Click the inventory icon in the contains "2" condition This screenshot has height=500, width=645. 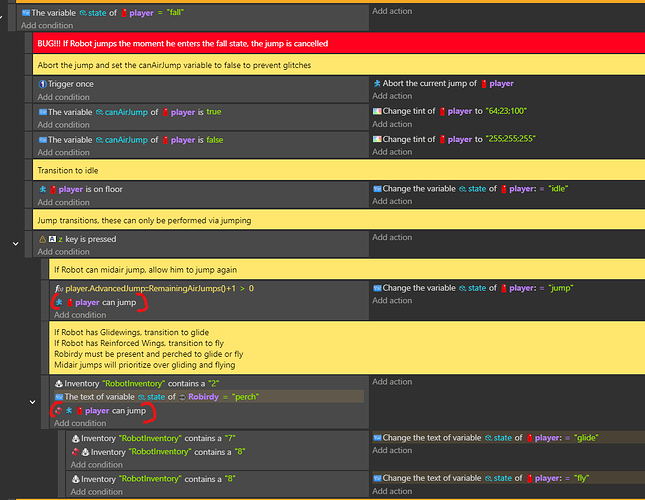coord(58,382)
